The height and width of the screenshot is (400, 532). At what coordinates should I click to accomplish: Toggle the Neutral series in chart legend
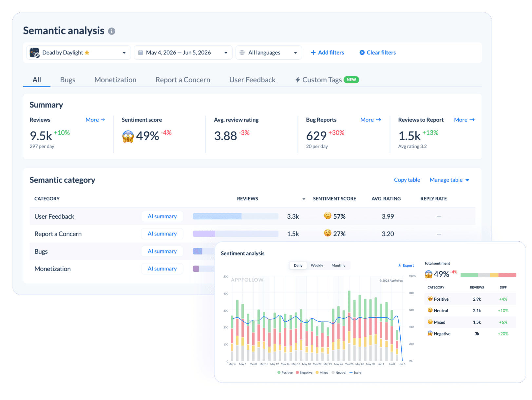339,372
